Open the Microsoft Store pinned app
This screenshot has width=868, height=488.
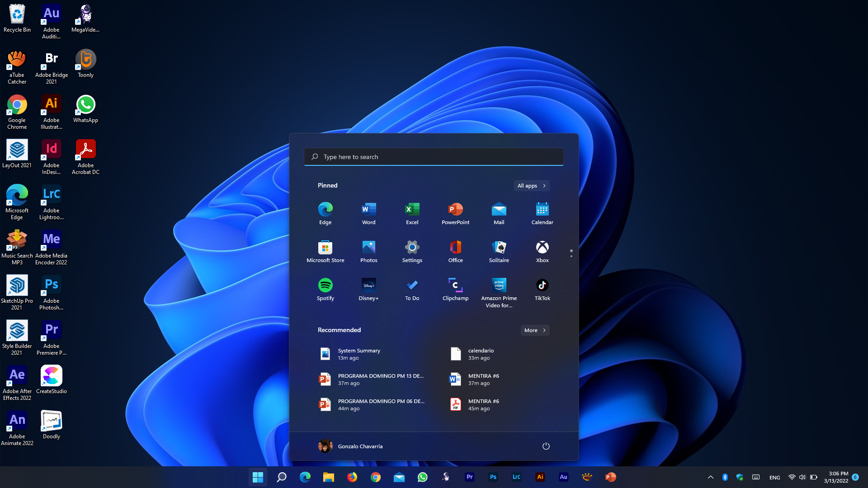tap(325, 251)
